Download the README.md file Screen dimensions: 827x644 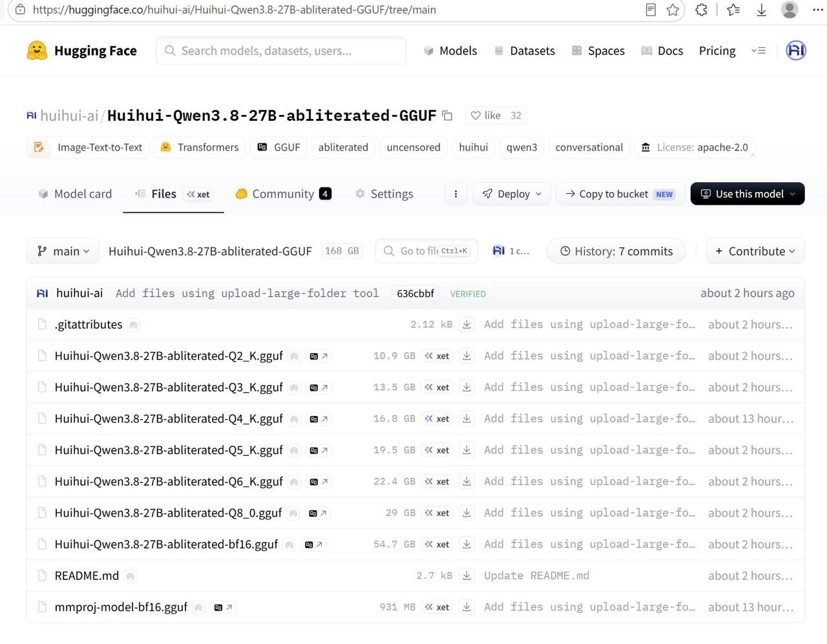click(x=466, y=576)
